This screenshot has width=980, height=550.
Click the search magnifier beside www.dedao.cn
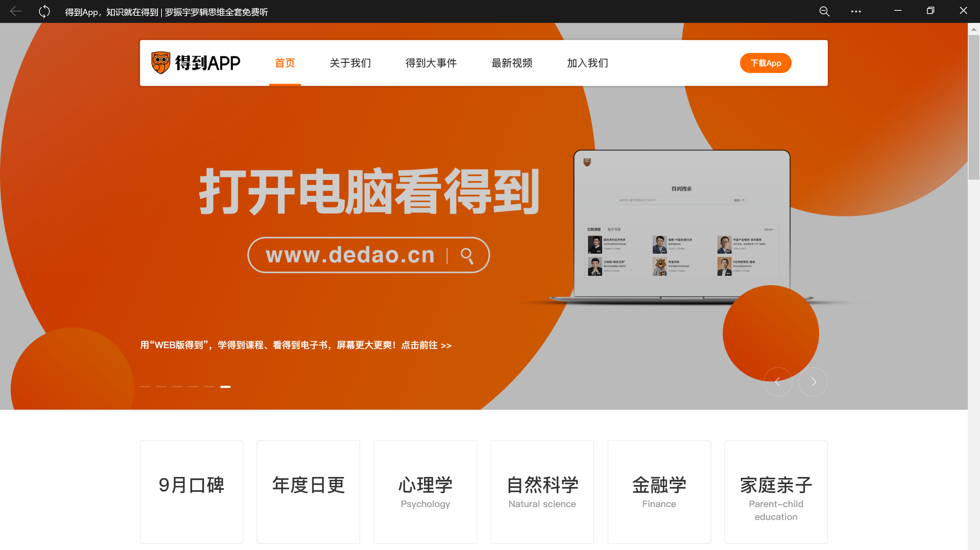[x=467, y=255]
